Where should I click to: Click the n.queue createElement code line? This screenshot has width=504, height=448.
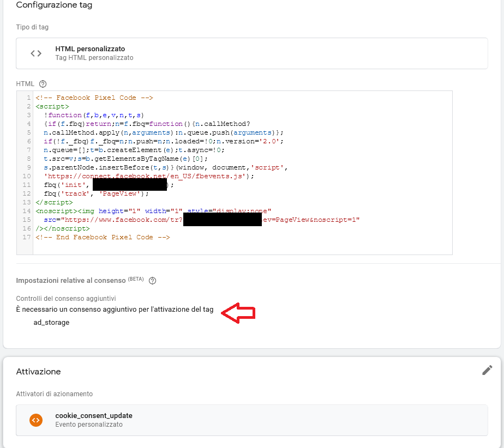pos(134,150)
